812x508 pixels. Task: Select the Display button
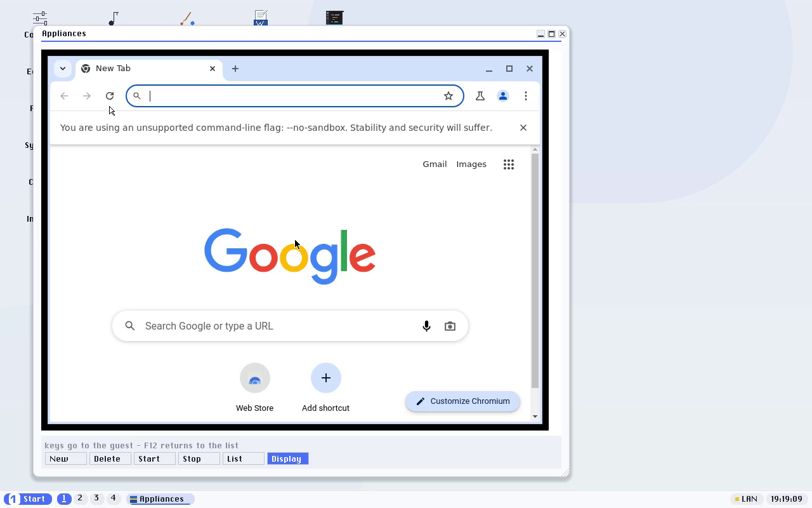(288, 458)
